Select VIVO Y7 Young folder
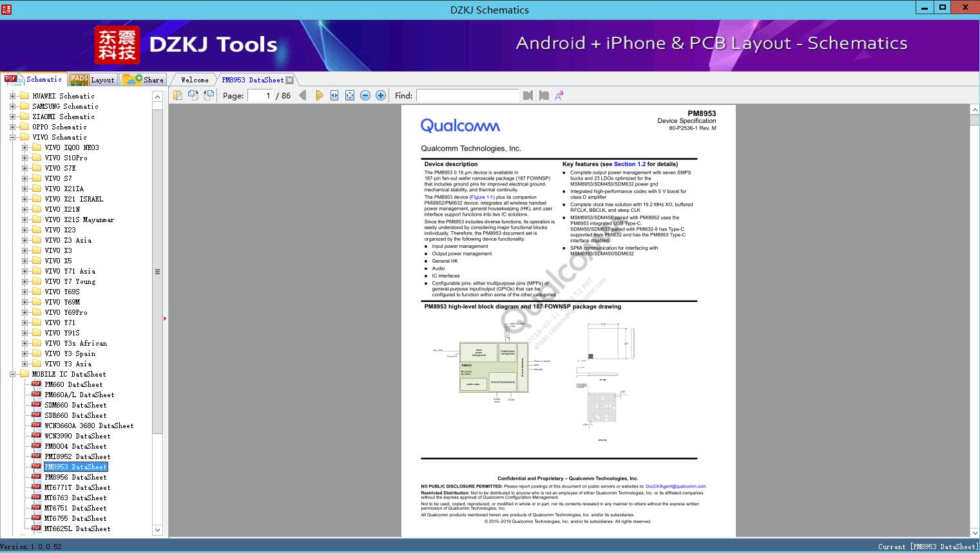This screenshot has width=980, height=553. click(x=70, y=281)
